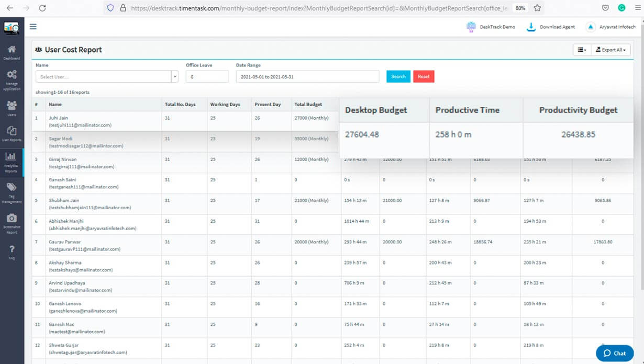Expand the Export All dropdown
644x364 pixels.
(x=610, y=49)
